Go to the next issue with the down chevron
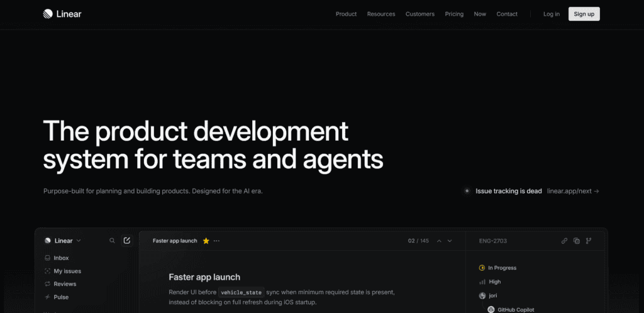The height and width of the screenshot is (313, 644). click(x=450, y=241)
